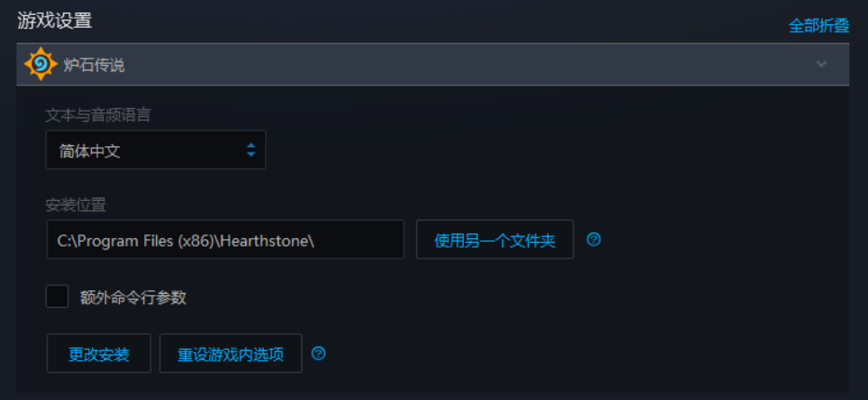
Task: Click the Hearthstone swirl game icon
Action: 40,64
